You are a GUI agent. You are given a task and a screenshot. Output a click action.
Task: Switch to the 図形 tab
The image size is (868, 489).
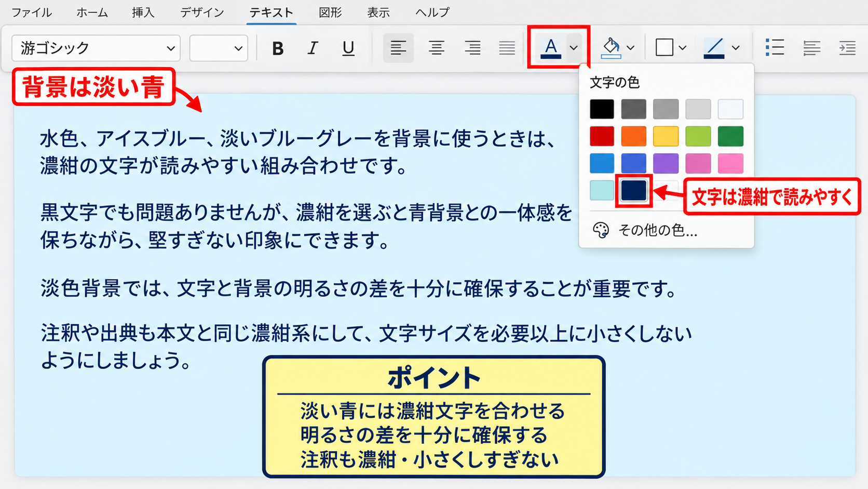point(330,12)
